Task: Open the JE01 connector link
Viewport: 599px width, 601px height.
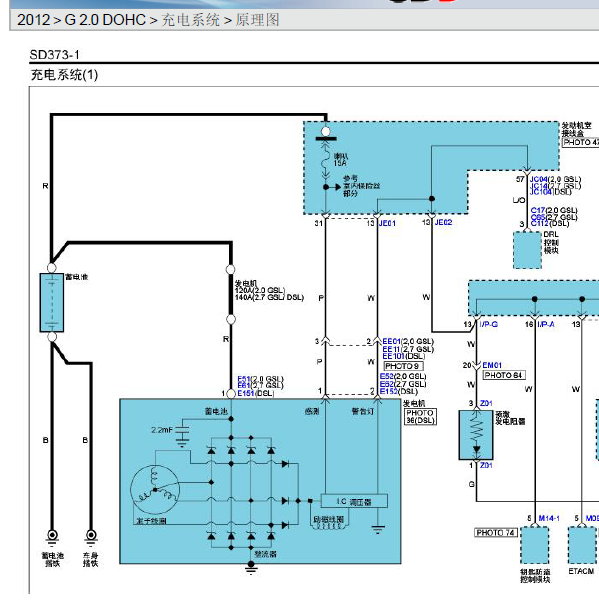Action: tap(387, 223)
